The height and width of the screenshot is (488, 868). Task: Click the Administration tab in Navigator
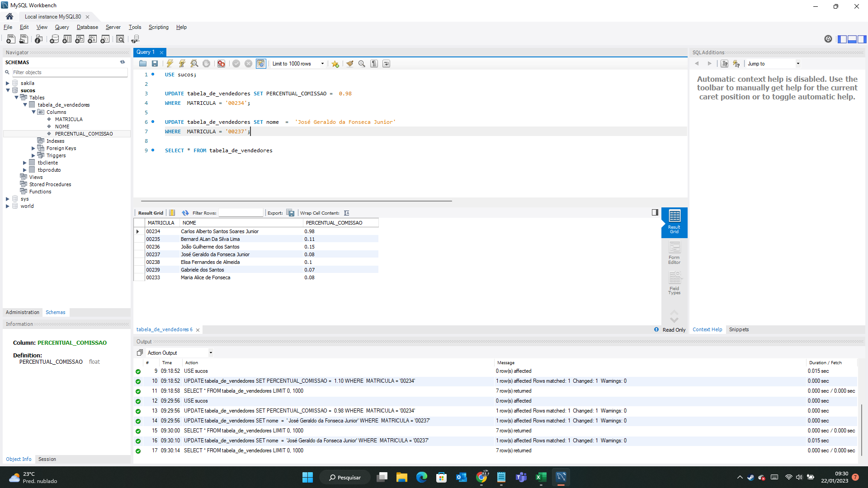(22, 312)
